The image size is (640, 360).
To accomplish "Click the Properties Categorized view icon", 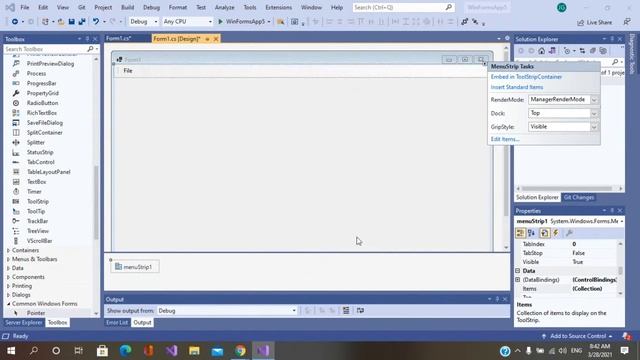I will coord(520,233).
